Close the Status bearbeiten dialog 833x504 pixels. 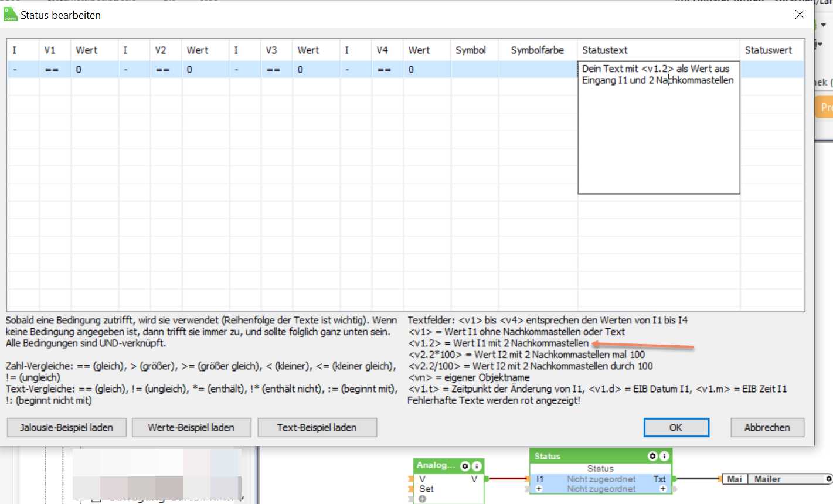tap(800, 15)
